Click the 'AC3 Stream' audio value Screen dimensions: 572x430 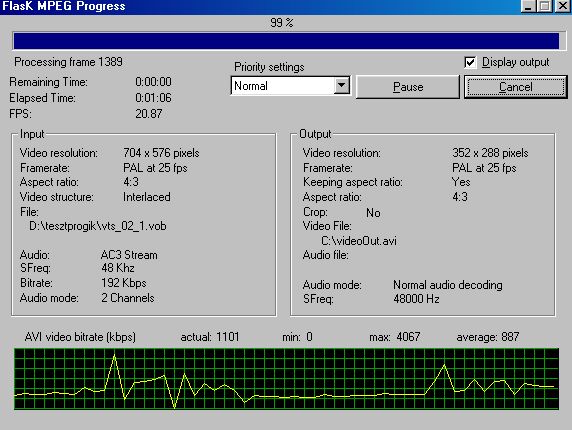(129, 255)
